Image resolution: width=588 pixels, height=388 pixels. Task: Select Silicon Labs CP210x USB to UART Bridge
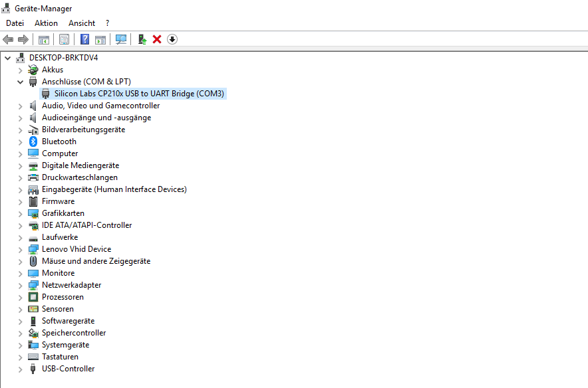point(139,94)
